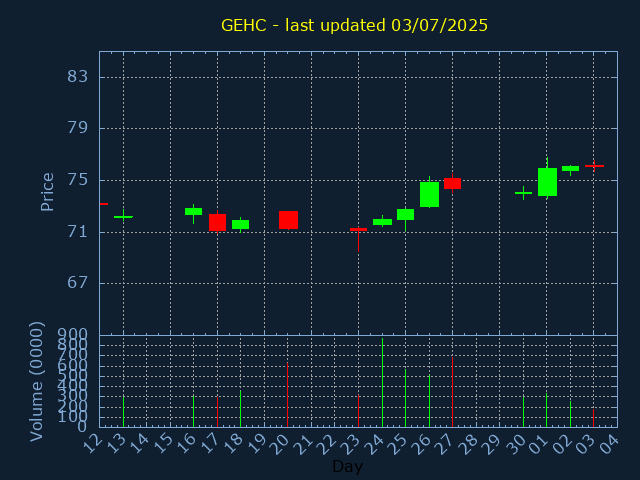The image size is (640, 480).
Task: Click the green doji candle on day 13
Action: tap(123, 216)
